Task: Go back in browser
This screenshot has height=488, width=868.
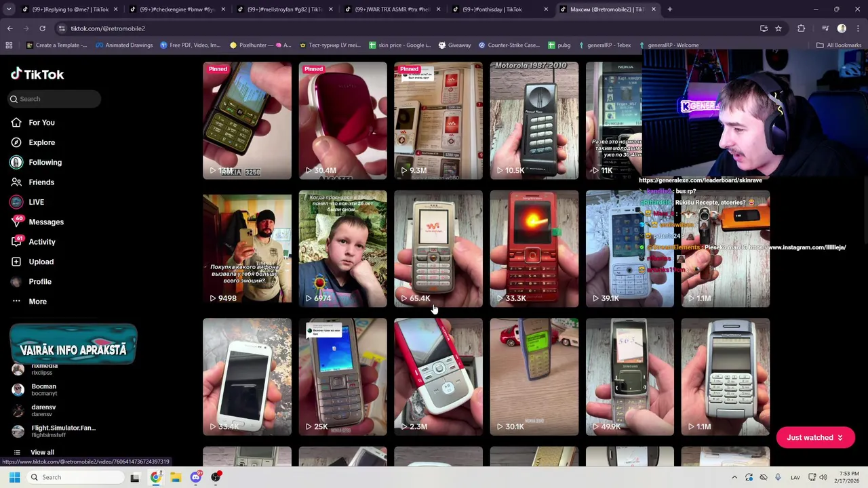Action: point(10,28)
